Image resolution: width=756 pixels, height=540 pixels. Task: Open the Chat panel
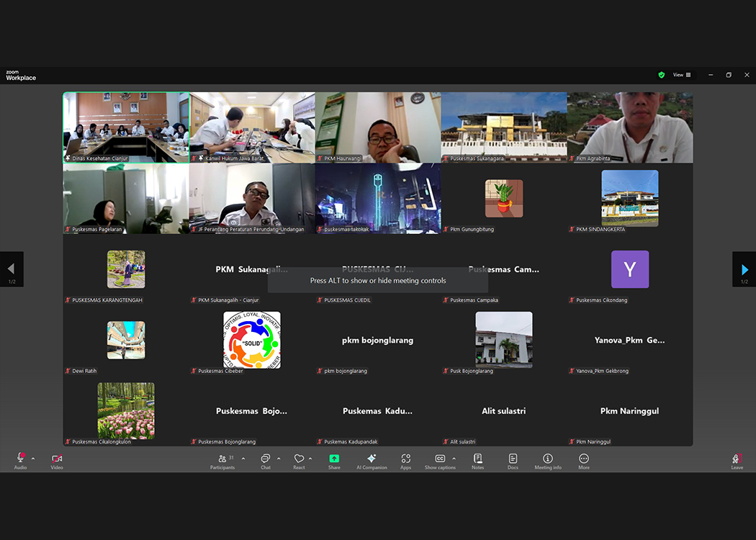point(266,460)
